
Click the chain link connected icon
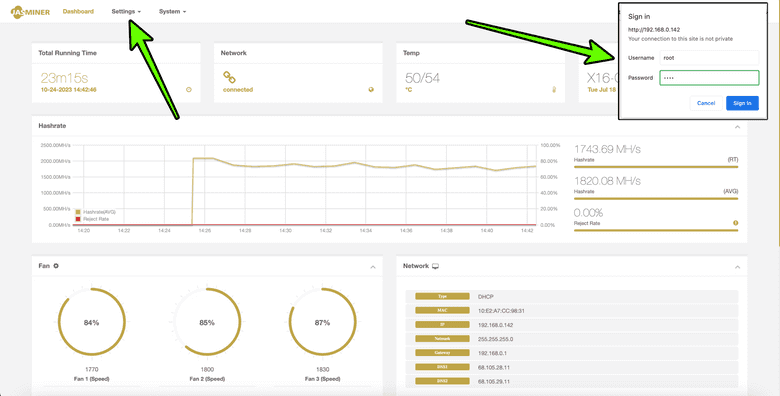click(229, 77)
